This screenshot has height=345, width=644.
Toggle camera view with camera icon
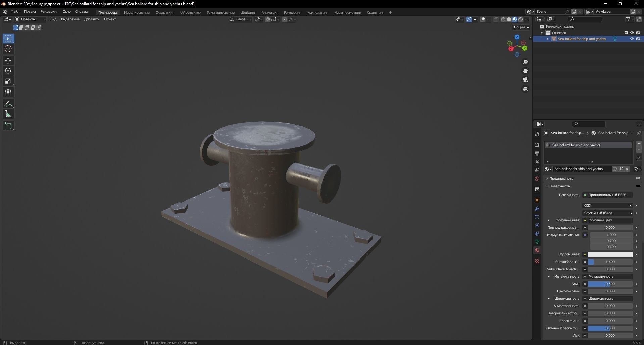tap(525, 80)
